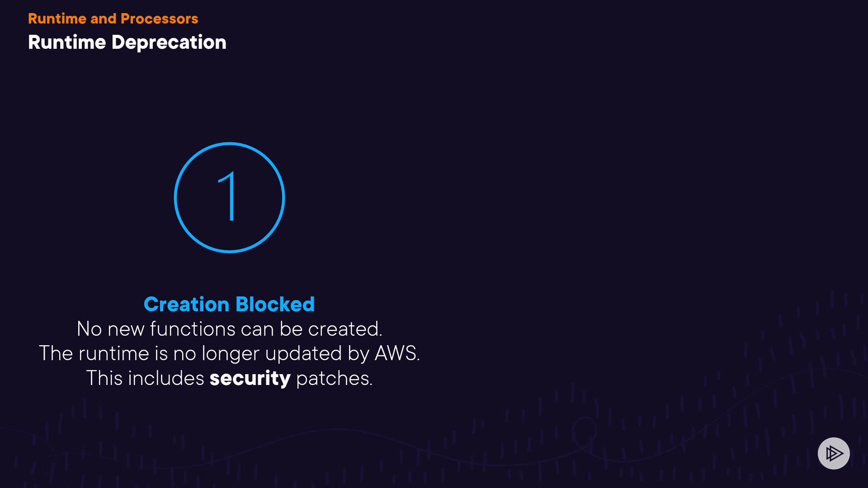The width and height of the screenshot is (868, 488).
Task: Click the word 'Processors' in the orange heading
Action: 159,19
